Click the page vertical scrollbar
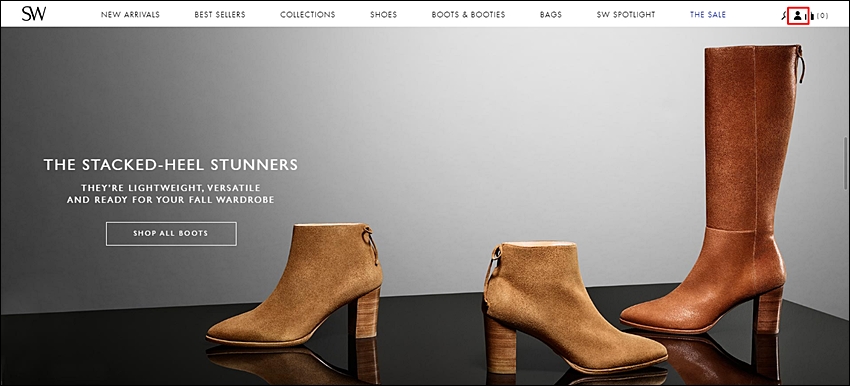 click(x=846, y=163)
